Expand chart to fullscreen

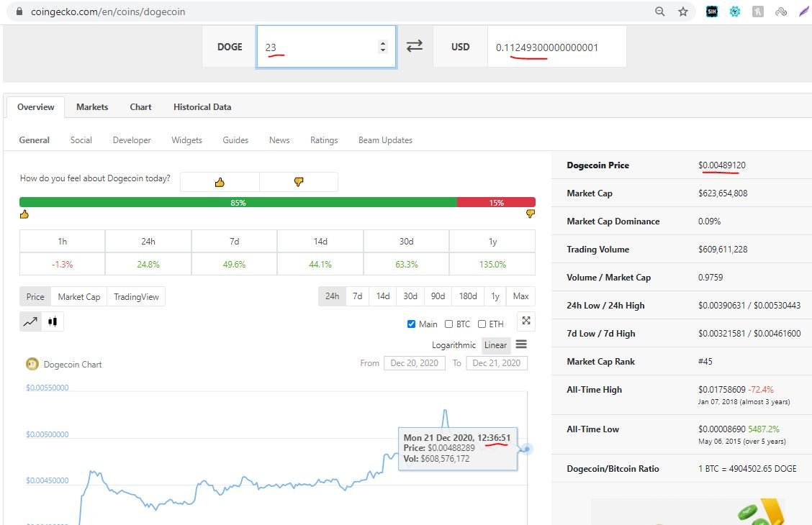pyautogui.click(x=526, y=321)
